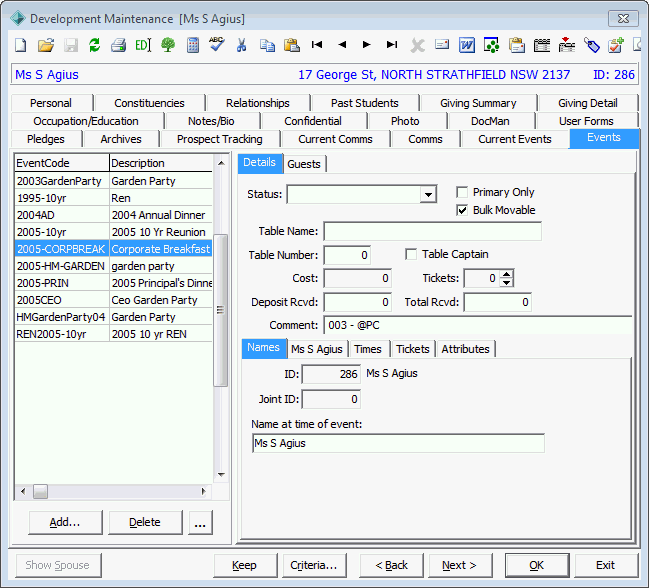Click the clipboard with envelope icon
Image resolution: width=649 pixels, height=588 pixels.
point(517,45)
